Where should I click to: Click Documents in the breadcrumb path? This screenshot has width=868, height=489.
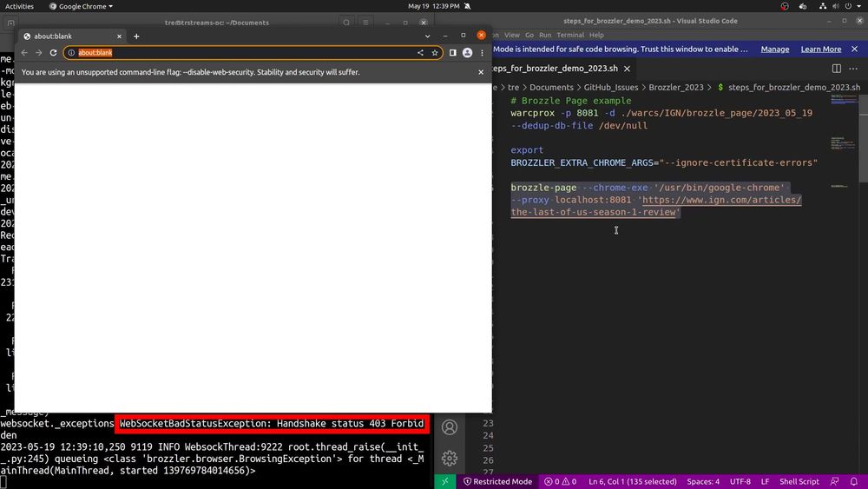click(x=551, y=88)
